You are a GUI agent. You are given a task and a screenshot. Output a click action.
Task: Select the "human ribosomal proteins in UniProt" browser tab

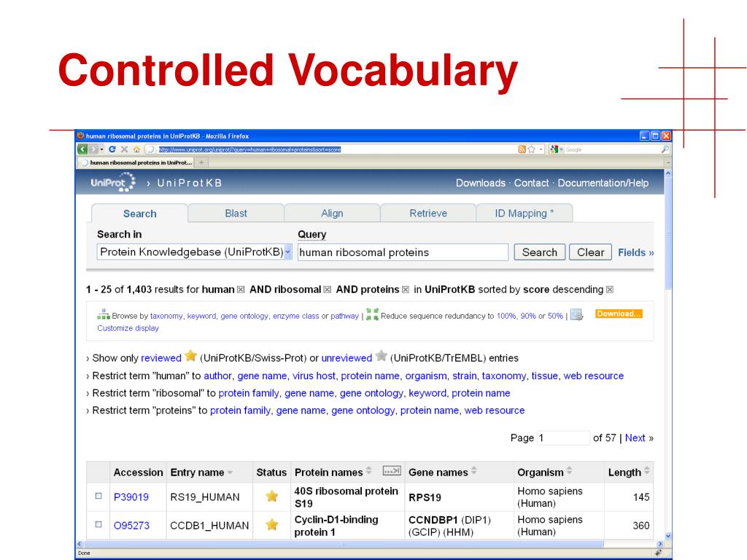(x=136, y=163)
